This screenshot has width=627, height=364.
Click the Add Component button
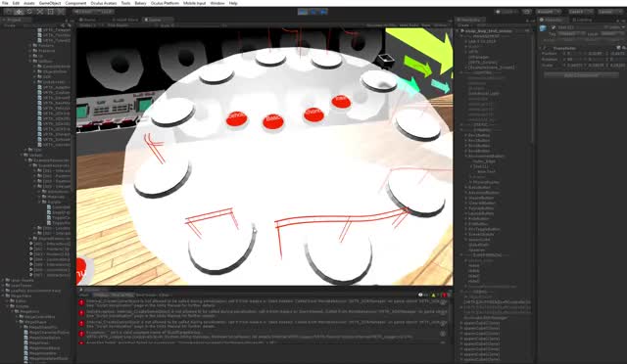click(581, 75)
